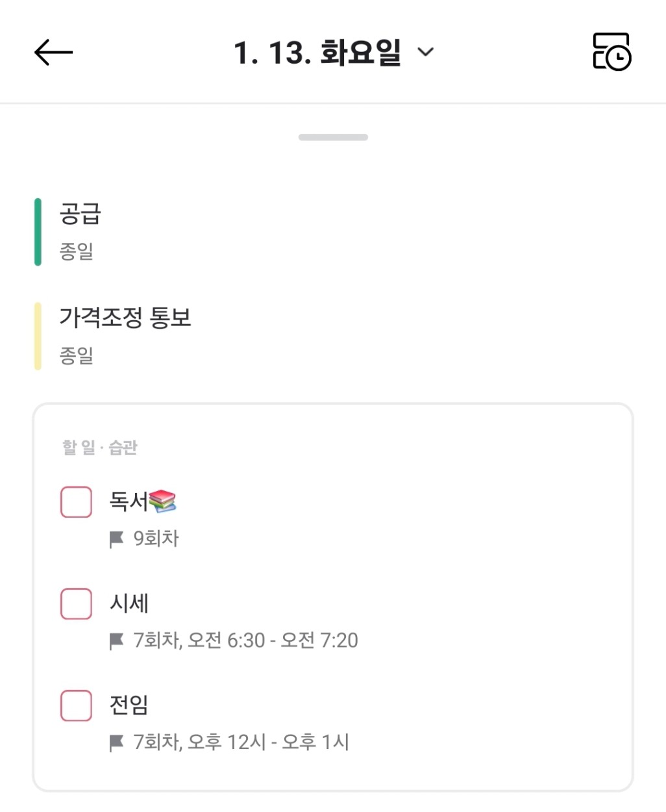Tap the green color bar of 공급
The width and height of the screenshot is (666, 812).
click(38, 232)
